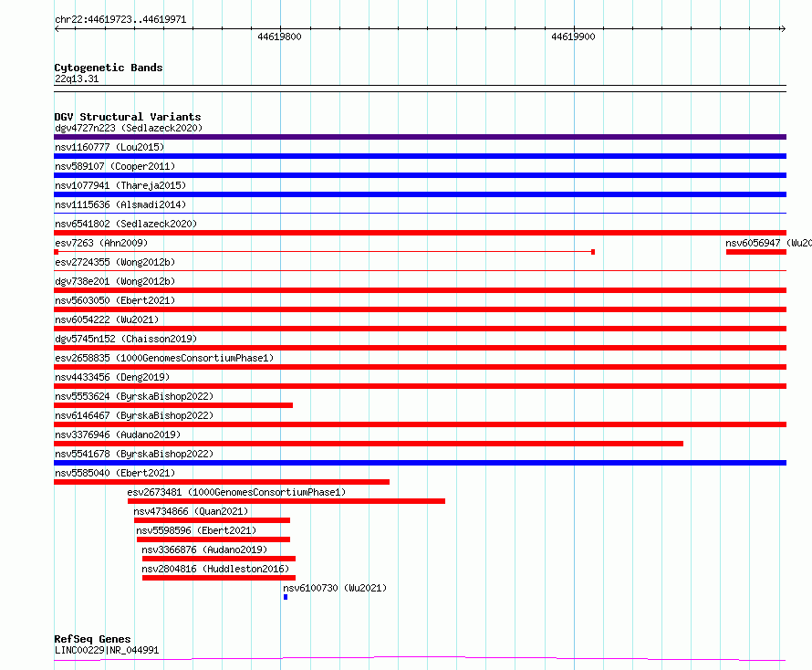The height and width of the screenshot is (670, 812).
Task: Select the nsv4433456 (Deng2019) label
Action: 112,377
